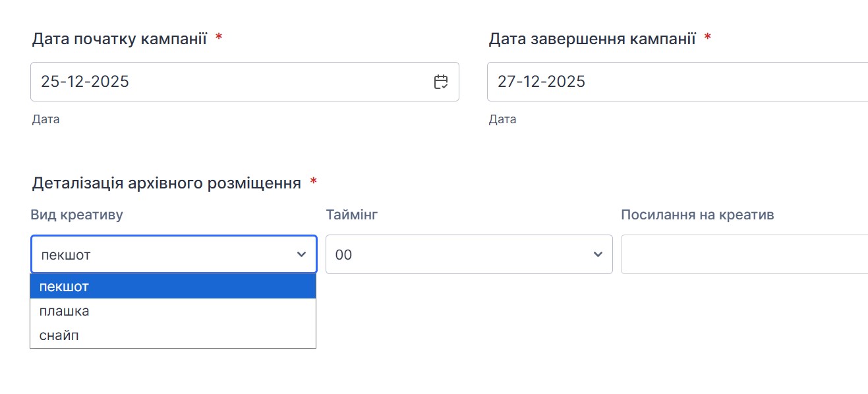Click the red asterisk beside Деталізація архівного розміщення
Screen dimensions: 868x394
pyautogui.click(x=314, y=181)
